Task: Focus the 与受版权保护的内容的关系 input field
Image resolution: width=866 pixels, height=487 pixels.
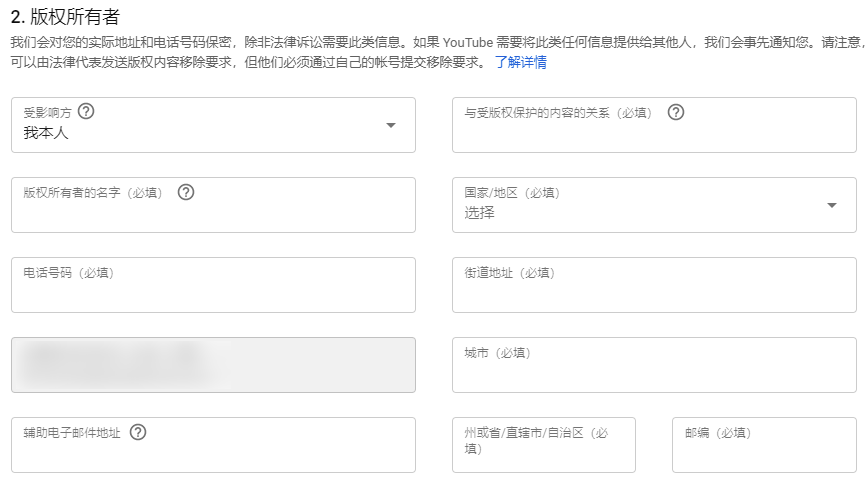Action: (x=654, y=134)
